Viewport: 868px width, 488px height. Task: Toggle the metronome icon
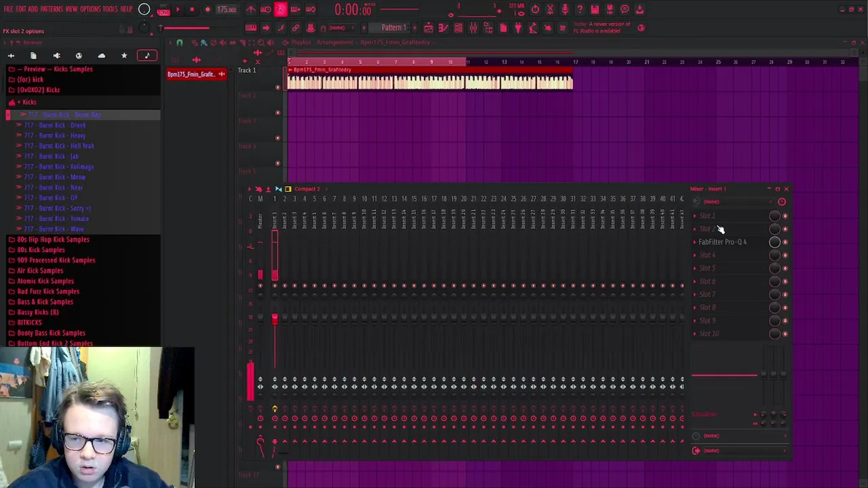tap(250, 9)
